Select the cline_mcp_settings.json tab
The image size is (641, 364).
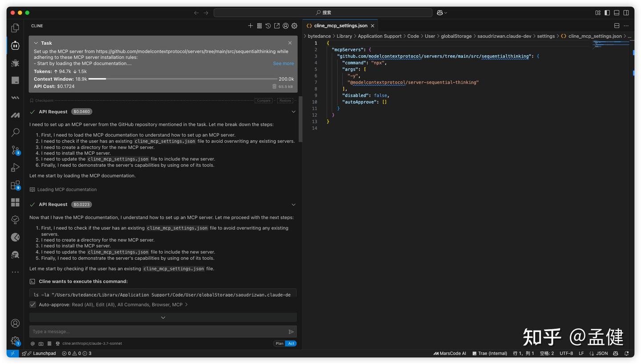point(341,26)
